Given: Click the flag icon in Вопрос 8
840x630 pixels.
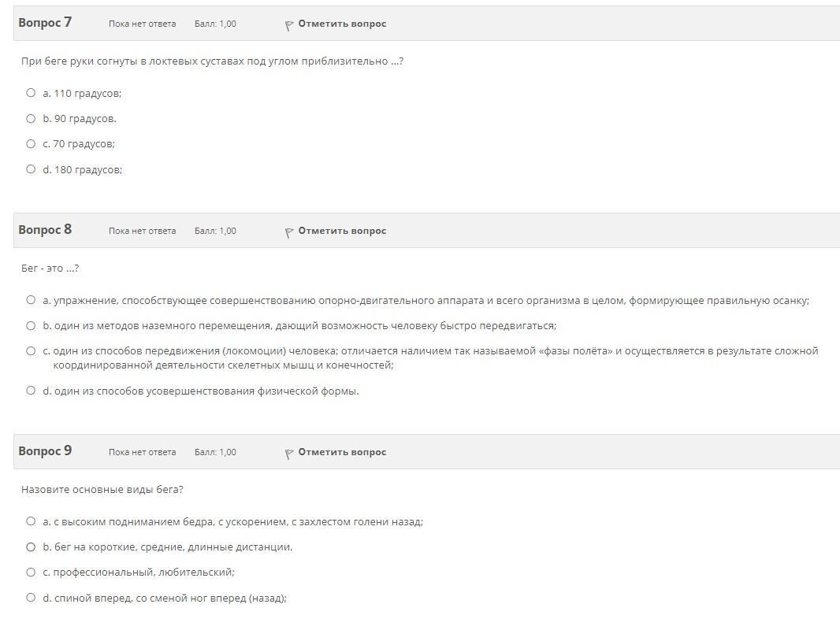Looking at the screenshot, I should 289,232.
